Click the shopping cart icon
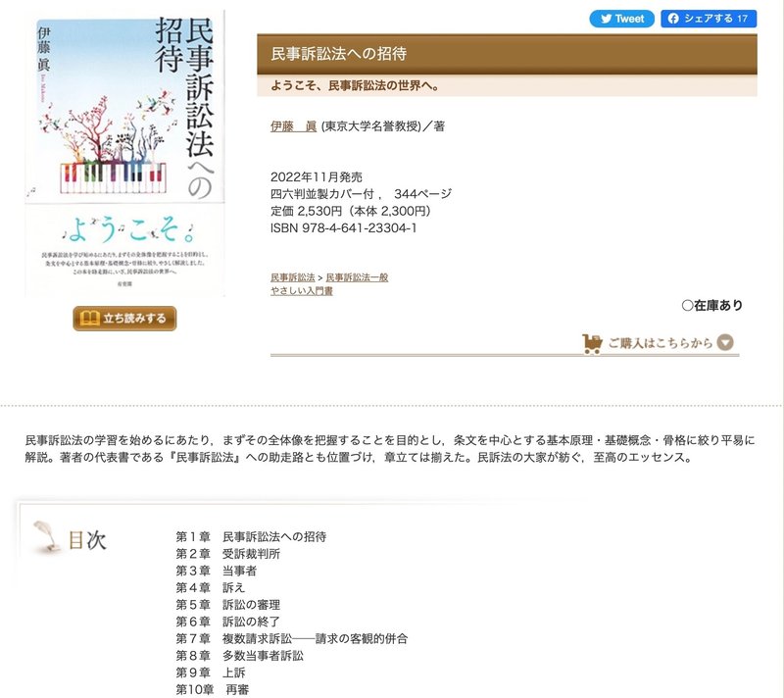This screenshot has height=698, width=784. click(x=592, y=344)
